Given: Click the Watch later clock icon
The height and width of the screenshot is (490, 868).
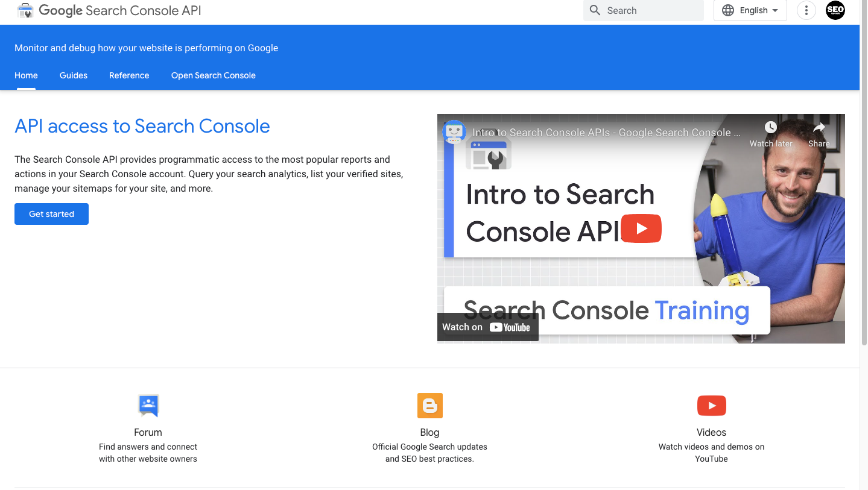Looking at the screenshot, I should [771, 127].
